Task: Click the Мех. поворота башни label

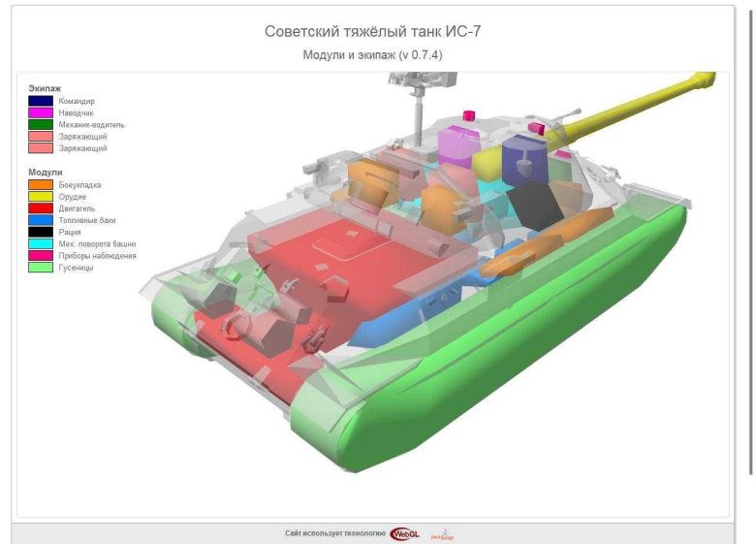Action: [97, 243]
